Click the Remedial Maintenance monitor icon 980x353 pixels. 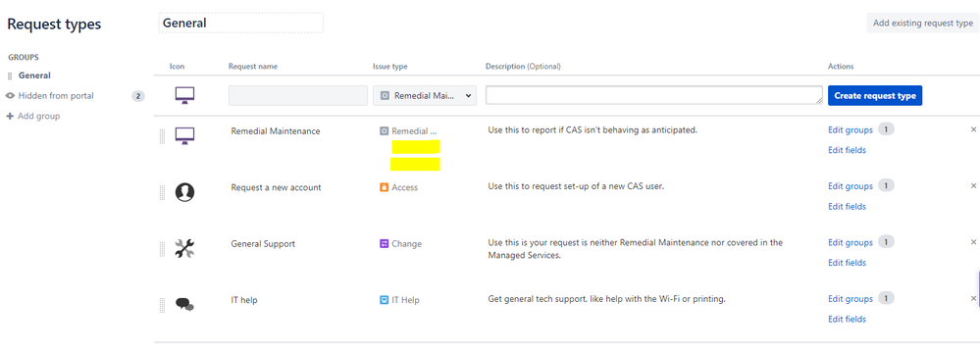(x=184, y=135)
